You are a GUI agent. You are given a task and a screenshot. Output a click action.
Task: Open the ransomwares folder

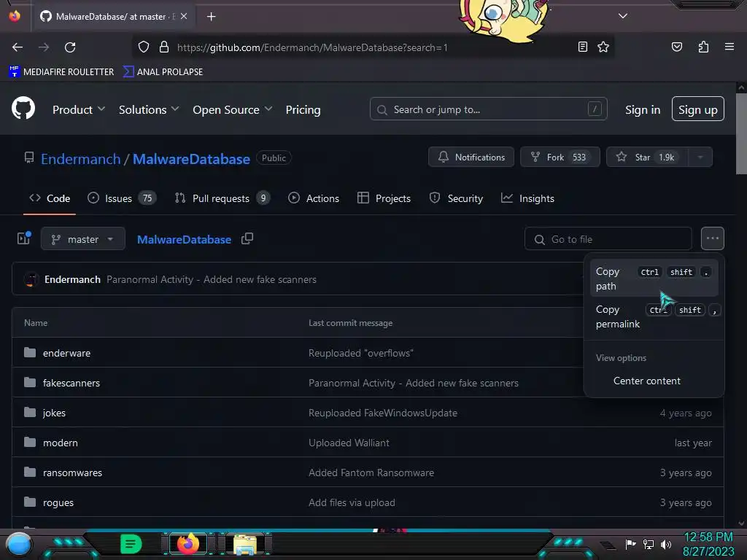click(72, 472)
